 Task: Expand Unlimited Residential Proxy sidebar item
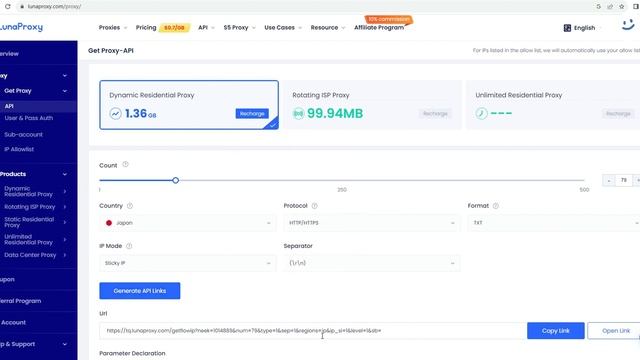click(x=65, y=239)
